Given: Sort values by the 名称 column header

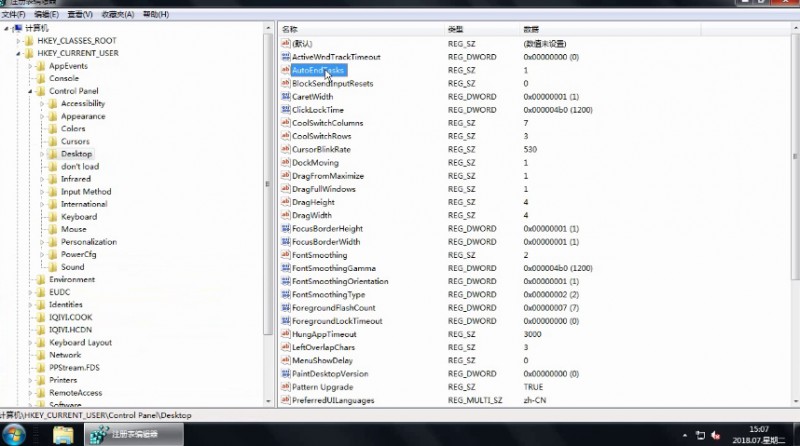Looking at the screenshot, I should coord(290,30).
